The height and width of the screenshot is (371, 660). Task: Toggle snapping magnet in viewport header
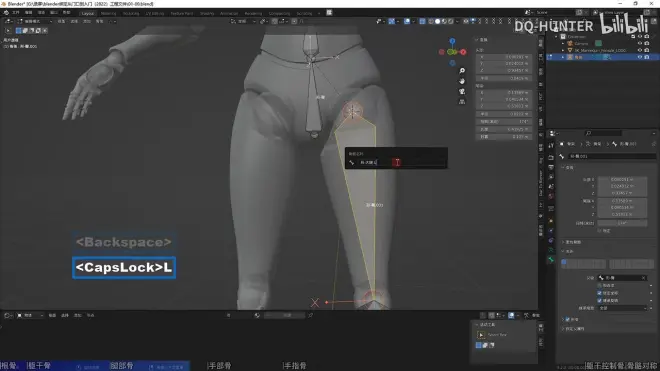(x=274, y=21)
